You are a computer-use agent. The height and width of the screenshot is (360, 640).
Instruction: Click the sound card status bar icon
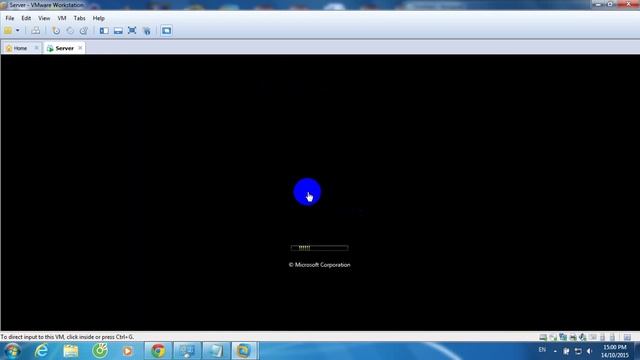click(x=583, y=337)
